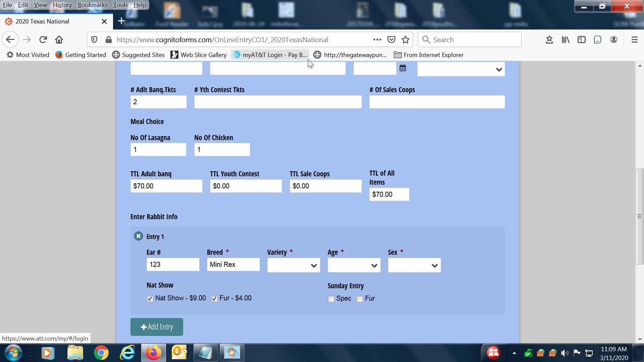Open the History menu

62,5
